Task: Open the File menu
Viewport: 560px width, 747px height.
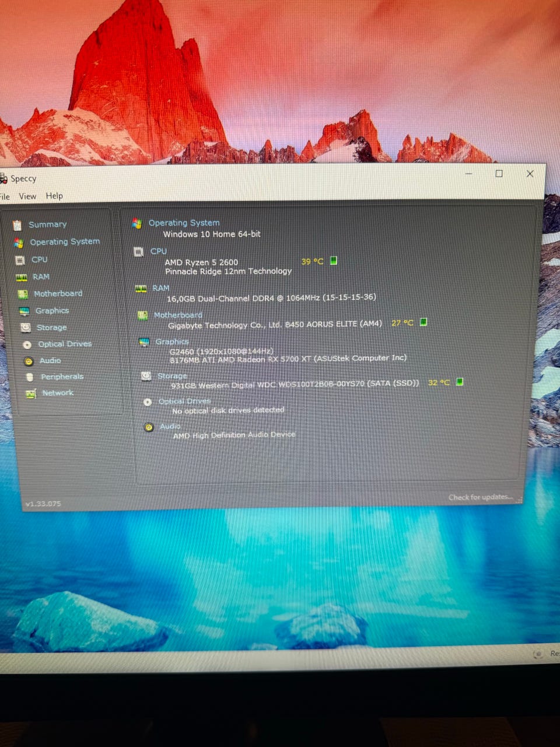Action: point(5,197)
